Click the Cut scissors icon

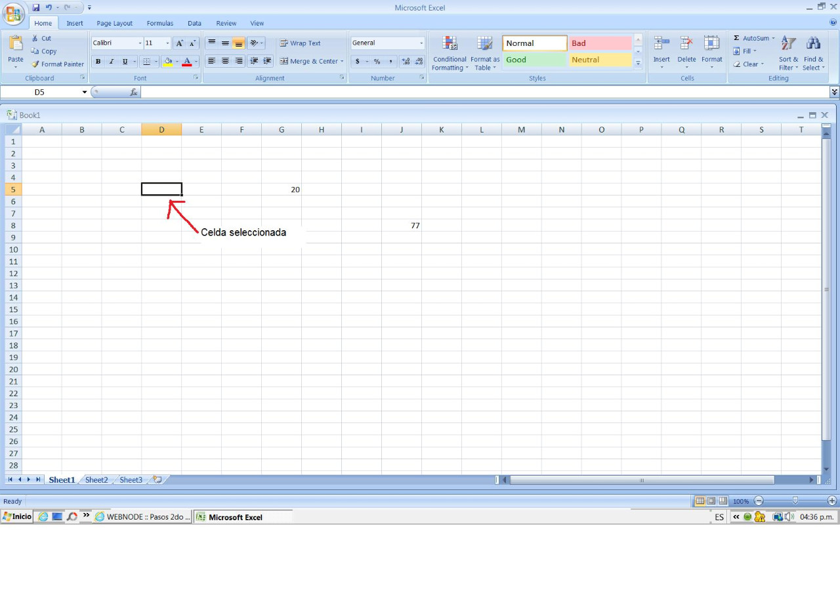tap(35, 38)
